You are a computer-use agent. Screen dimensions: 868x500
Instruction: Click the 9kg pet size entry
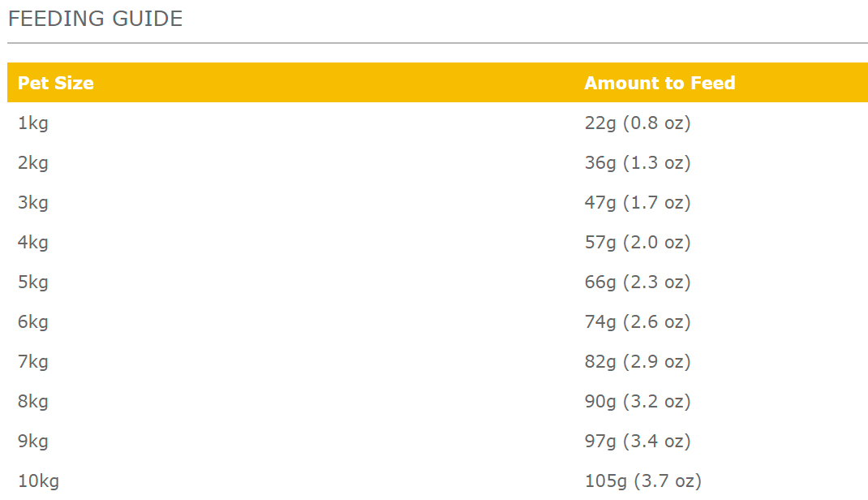coord(33,442)
